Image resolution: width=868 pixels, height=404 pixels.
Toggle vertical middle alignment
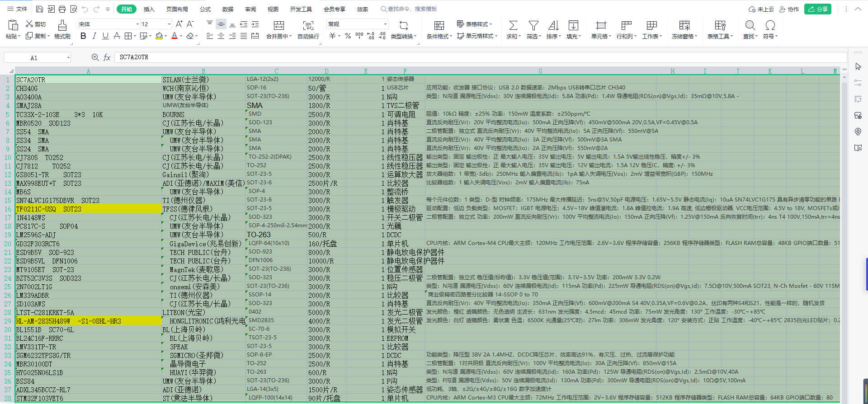tap(221, 24)
